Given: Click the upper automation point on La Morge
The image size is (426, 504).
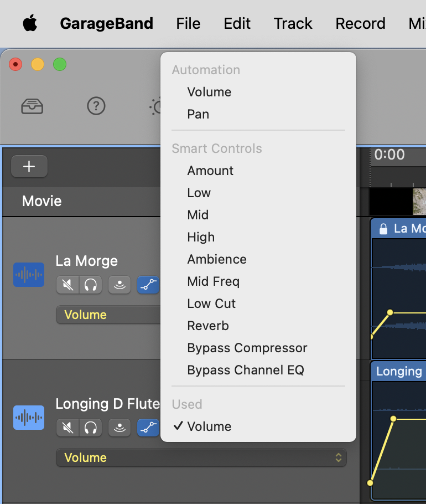Looking at the screenshot, I should tap(390, 312).
